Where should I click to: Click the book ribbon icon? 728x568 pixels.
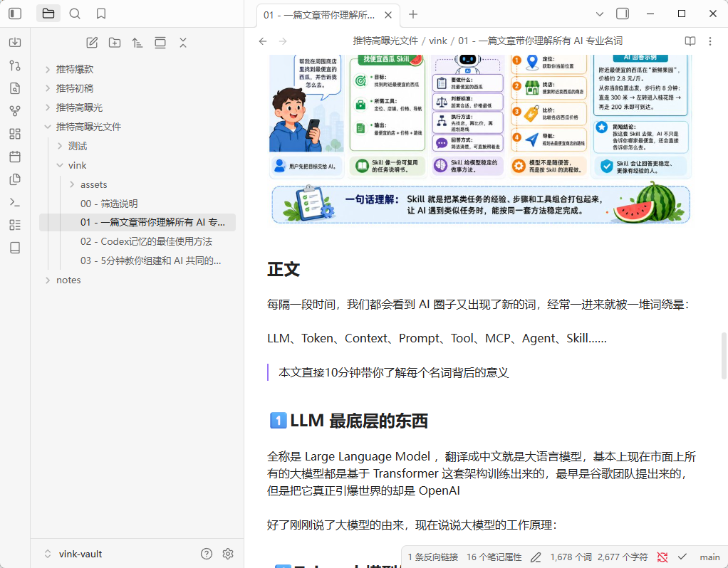tap(15, 247)
